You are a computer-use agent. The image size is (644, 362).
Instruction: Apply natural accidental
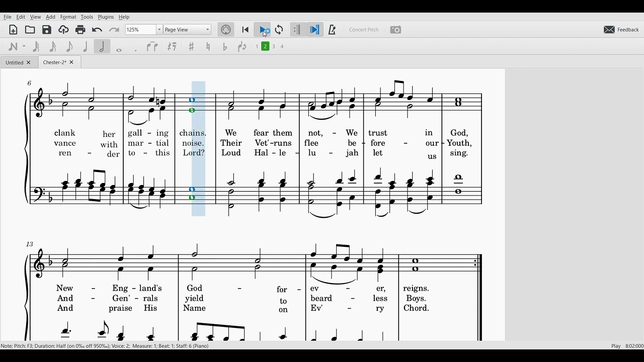pos(208,47)
